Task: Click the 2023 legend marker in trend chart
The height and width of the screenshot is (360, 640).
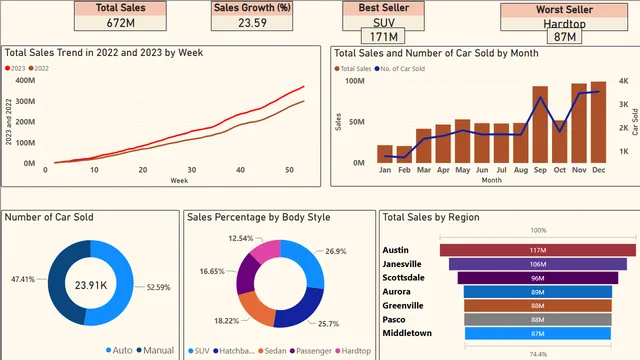Action: pos(7,68)
